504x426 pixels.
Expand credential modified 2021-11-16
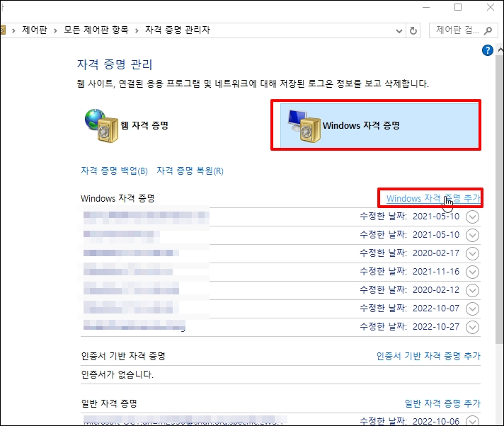[472, 272]
